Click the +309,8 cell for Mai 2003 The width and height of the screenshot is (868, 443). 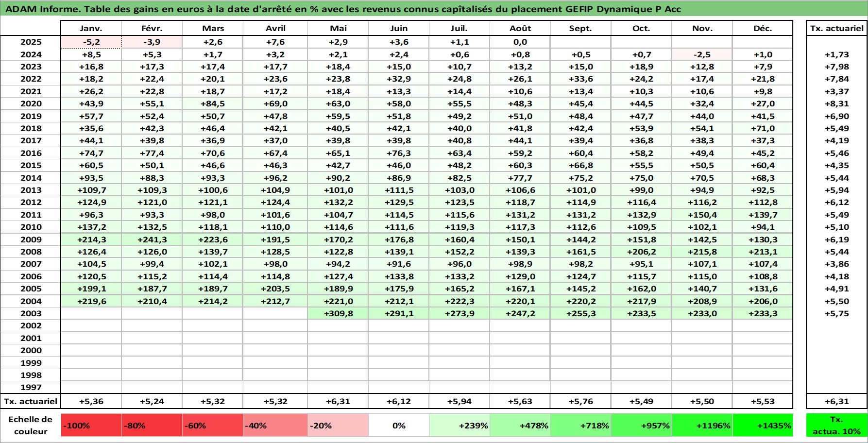338,313
